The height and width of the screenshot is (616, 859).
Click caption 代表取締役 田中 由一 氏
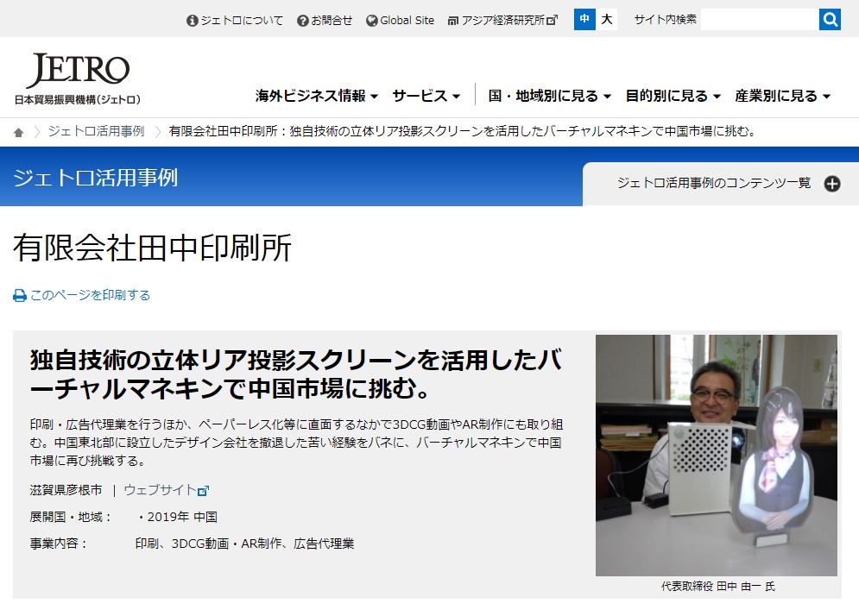[717, 587]
